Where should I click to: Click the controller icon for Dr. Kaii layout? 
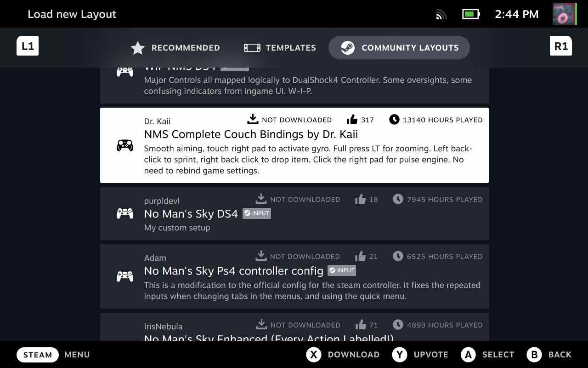tap(125, 145)
